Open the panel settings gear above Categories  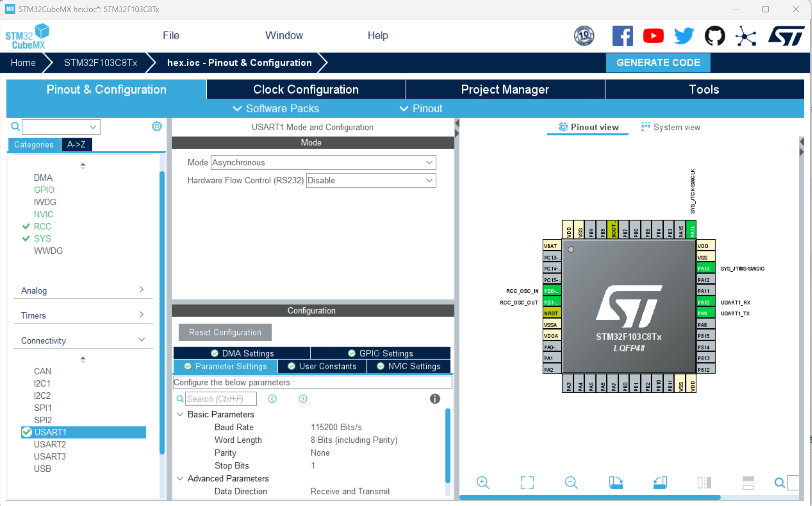pos(157,126)
